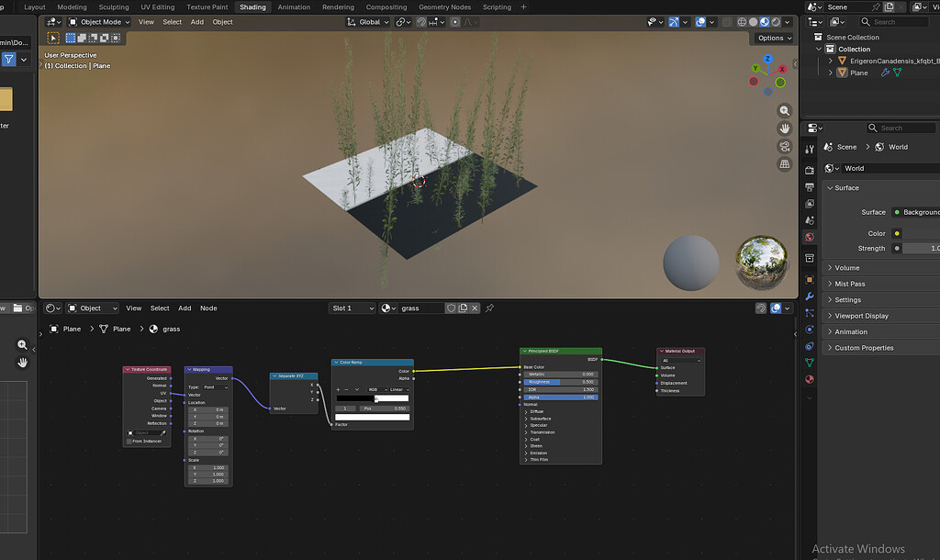The image size is (940, 560).
Task: Open the node editor Node menu
Action: click(x=208, y=308)
